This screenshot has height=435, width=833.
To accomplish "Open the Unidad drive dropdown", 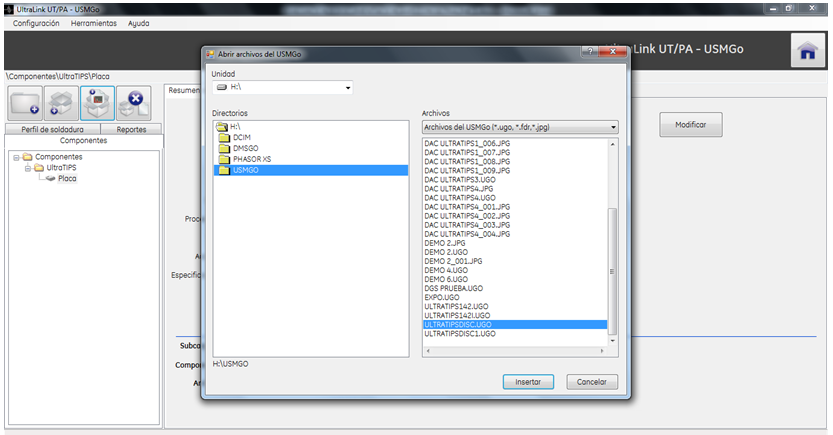I will 348,88.
